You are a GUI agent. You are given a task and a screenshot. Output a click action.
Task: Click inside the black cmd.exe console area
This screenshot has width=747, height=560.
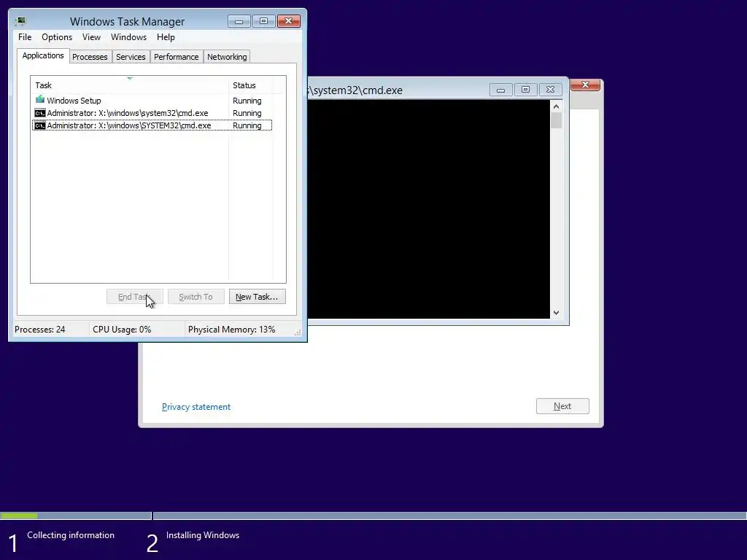(429, 209)
